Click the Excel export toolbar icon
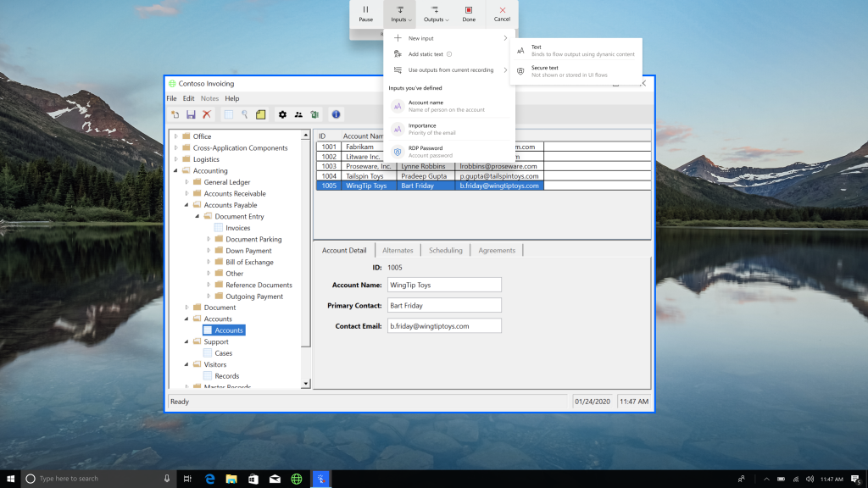The image size is (868, 488). tap(314, 114)
